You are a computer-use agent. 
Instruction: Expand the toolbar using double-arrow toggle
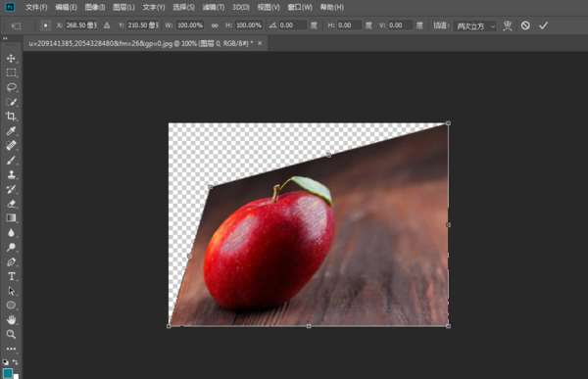tap(5, 38)
